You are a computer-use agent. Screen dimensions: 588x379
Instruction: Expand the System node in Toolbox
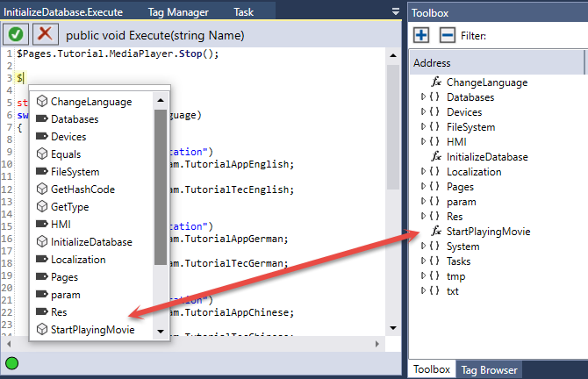pyautogui.click(x=424, y=247)
